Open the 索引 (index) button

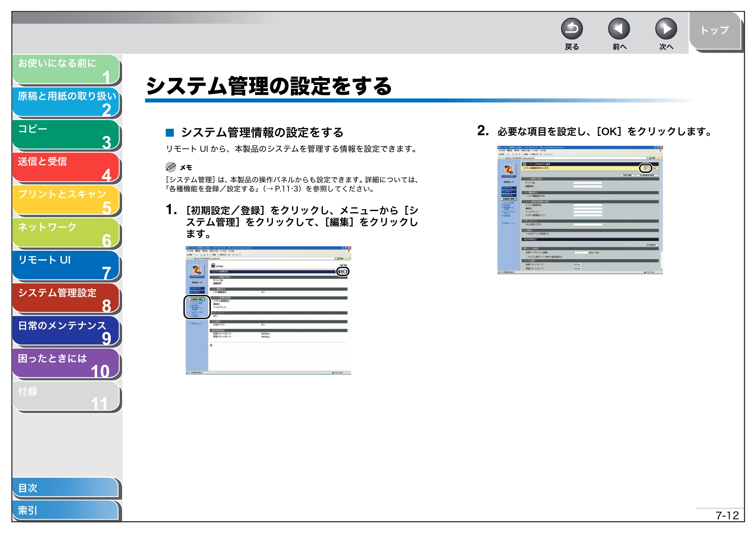65,510
